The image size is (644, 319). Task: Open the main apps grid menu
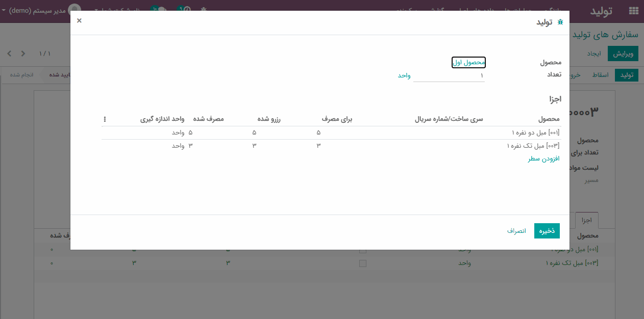[634, 11]
